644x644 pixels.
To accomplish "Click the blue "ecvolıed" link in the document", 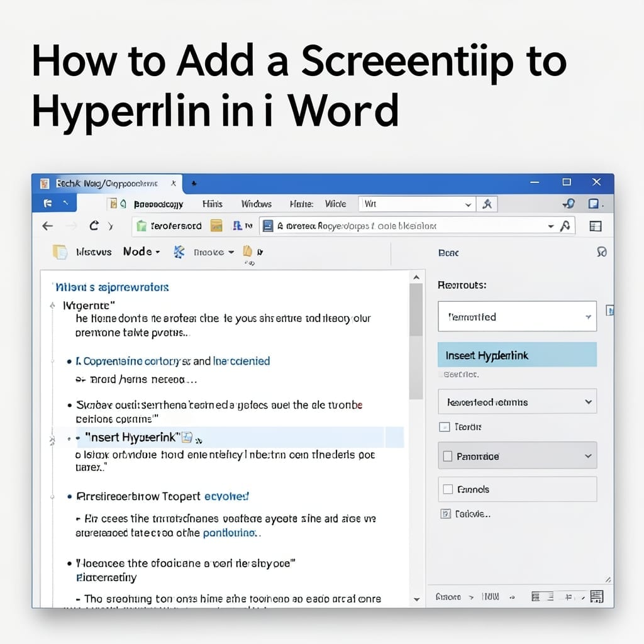I will [226, 496].
